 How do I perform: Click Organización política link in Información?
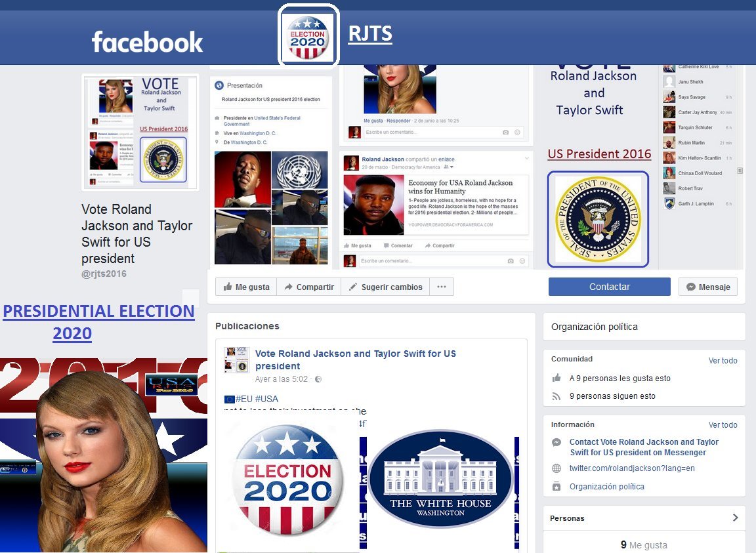[606, 487]
